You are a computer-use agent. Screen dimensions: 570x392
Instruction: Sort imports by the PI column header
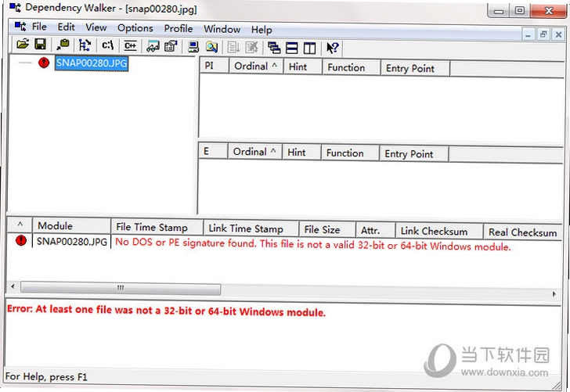click(x=215, y=66)
